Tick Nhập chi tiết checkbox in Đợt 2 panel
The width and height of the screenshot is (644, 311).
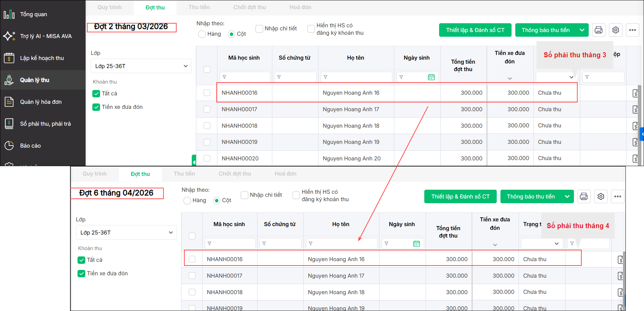click(x=259, y=29)
